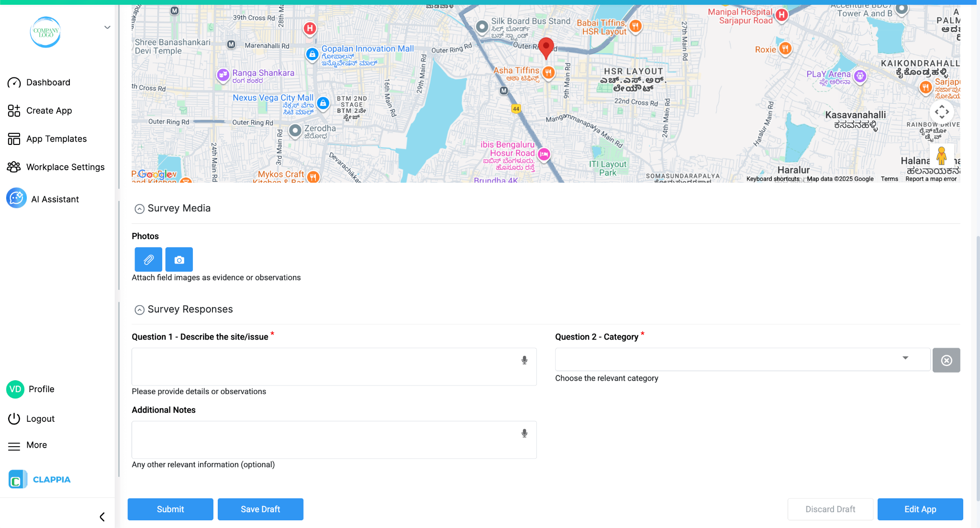980x528 pixels.
Task: Click the Question 1 description text field
Action: pos(325,366)
